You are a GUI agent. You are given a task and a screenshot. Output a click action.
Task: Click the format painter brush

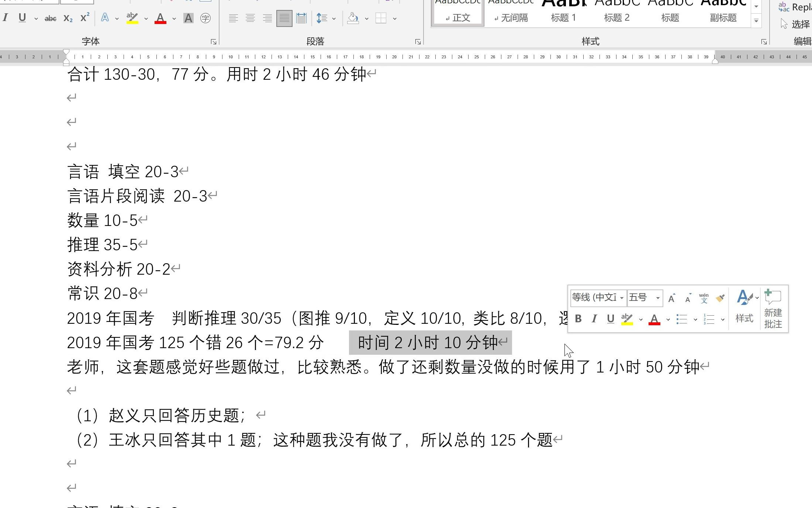720,298
